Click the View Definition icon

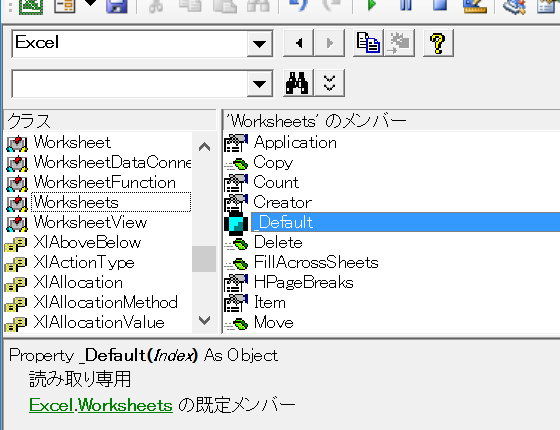point(399,43)
